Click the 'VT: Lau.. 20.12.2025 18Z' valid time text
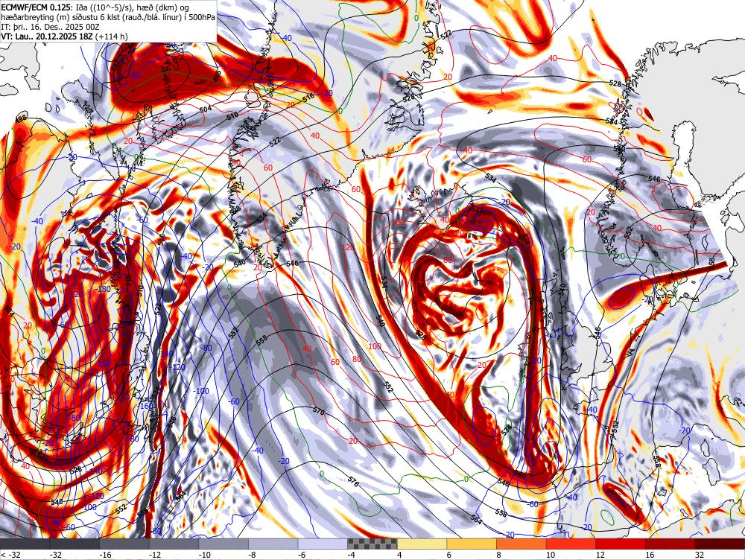Image resolution: width=745 pixels, height=560 pixels. tap(48, 36)
